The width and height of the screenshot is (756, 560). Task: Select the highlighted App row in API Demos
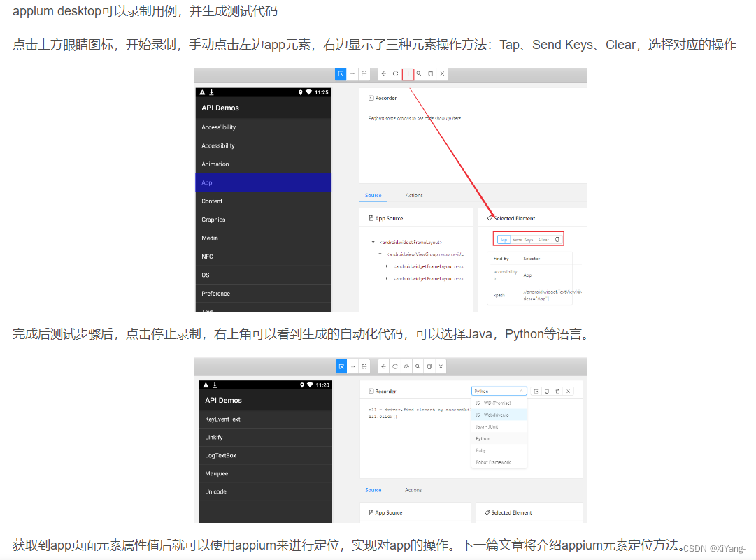(x=263, y=182)
